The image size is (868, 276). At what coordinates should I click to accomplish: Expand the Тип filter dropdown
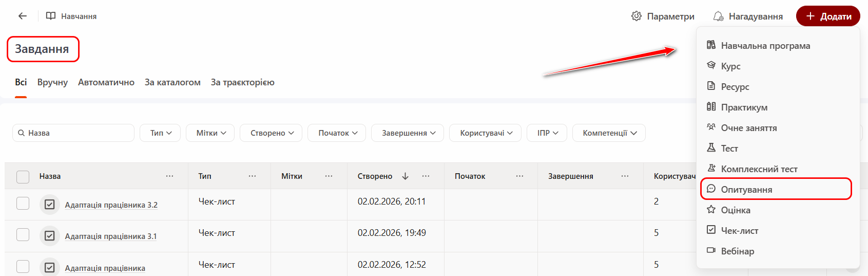point(161,133)
